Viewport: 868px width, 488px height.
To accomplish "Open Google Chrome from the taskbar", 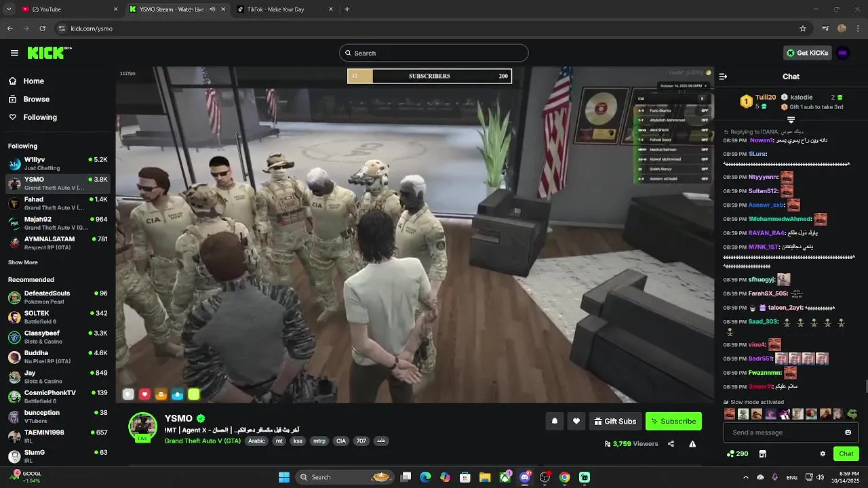I will pos(564,477).
